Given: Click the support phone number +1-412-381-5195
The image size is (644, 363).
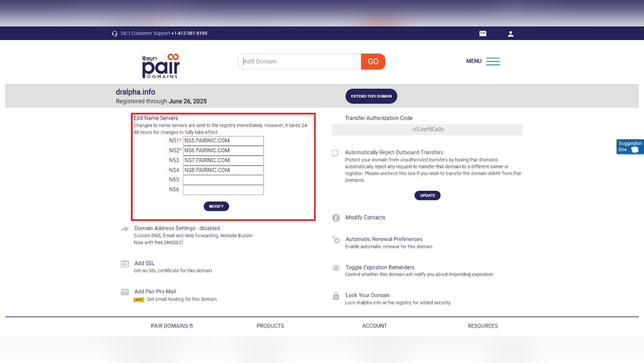Looking at the screenshot, I should 189,34.
